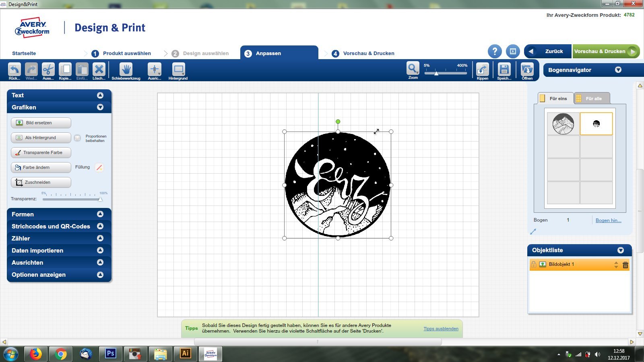The width and height of the screenshot is (644, 362).
Task: Go to step 1 Produkt auswählen
Action: click(x=121, y=53)
